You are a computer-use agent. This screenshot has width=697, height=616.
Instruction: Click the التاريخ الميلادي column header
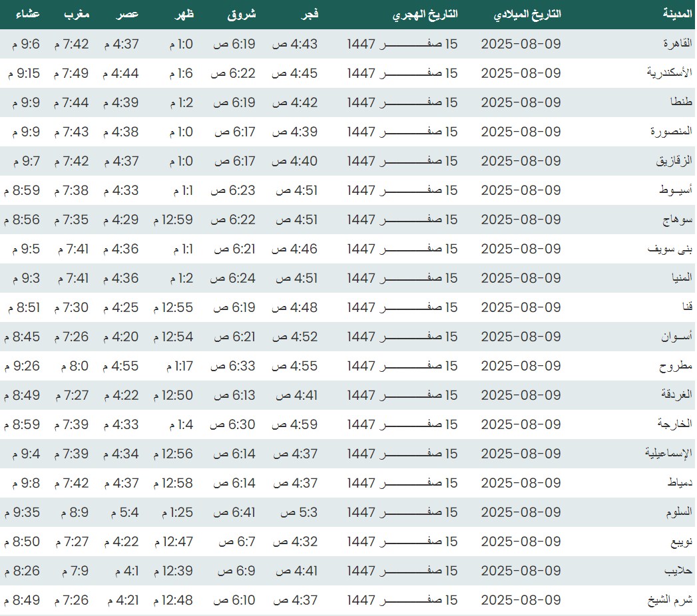tap(528, 14)
